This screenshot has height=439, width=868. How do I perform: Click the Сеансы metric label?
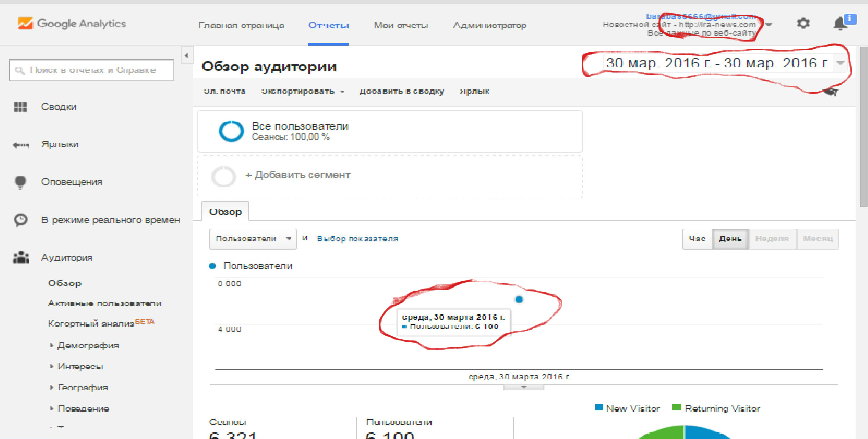[x=227, y=422]
